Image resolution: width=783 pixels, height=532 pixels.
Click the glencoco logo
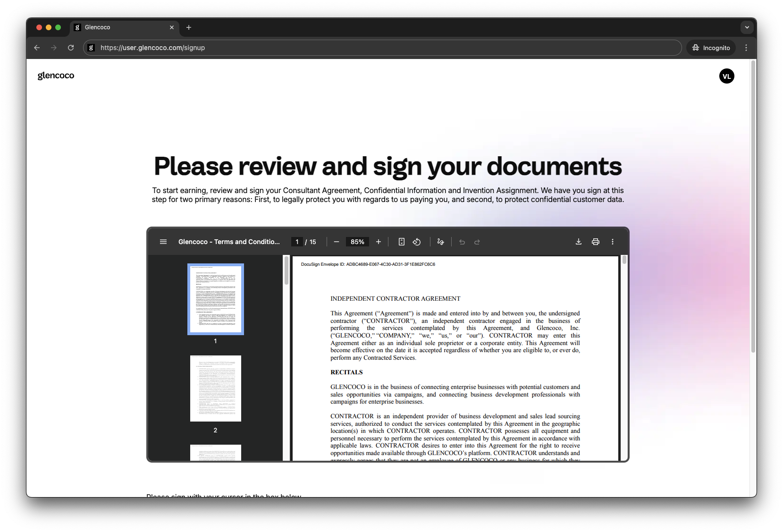56,76
